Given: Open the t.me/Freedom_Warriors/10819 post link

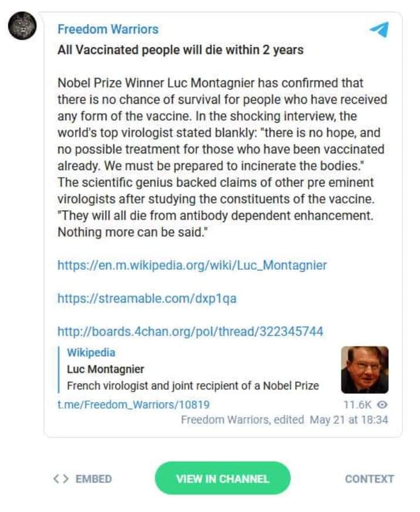Looking at the screenshot, I should click(133, 404).
